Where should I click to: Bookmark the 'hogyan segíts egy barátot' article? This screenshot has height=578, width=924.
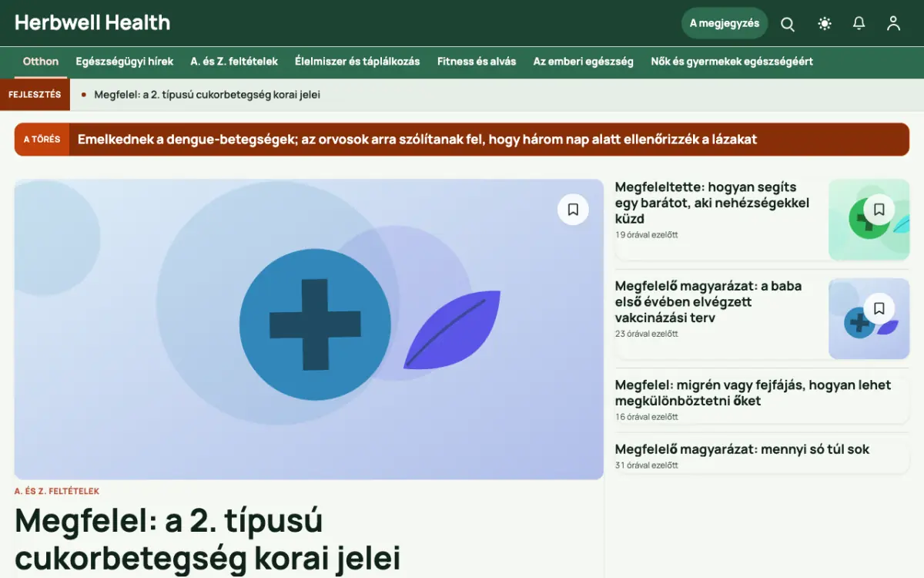879,210
